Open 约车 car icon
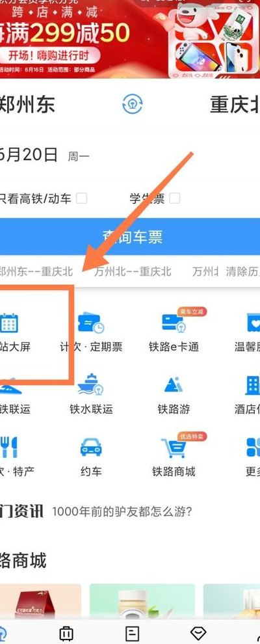Viewport: 260px width, 644px height. [90, 448]
